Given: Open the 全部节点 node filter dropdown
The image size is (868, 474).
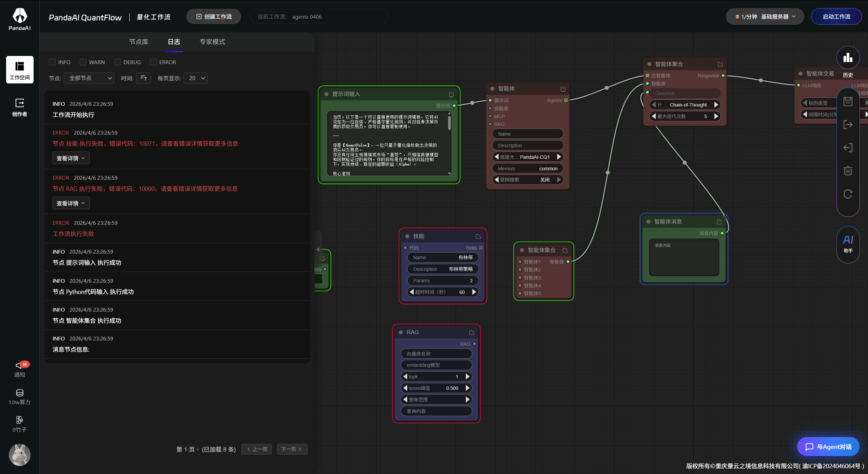Looking at the screenshot, I should click(x=89, y=78).
